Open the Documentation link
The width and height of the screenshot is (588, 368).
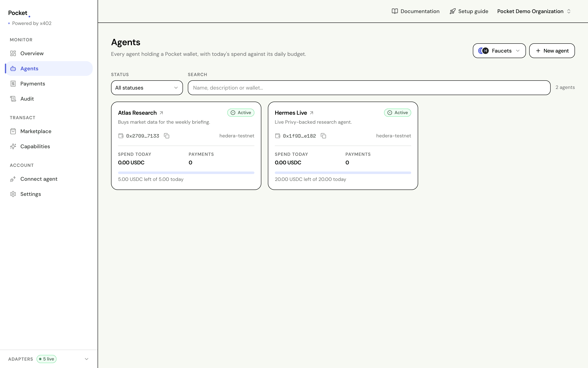415,11
